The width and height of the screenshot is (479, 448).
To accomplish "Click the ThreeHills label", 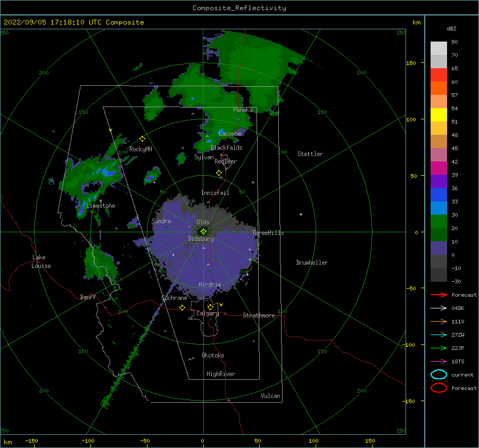I will coord(268,233).
